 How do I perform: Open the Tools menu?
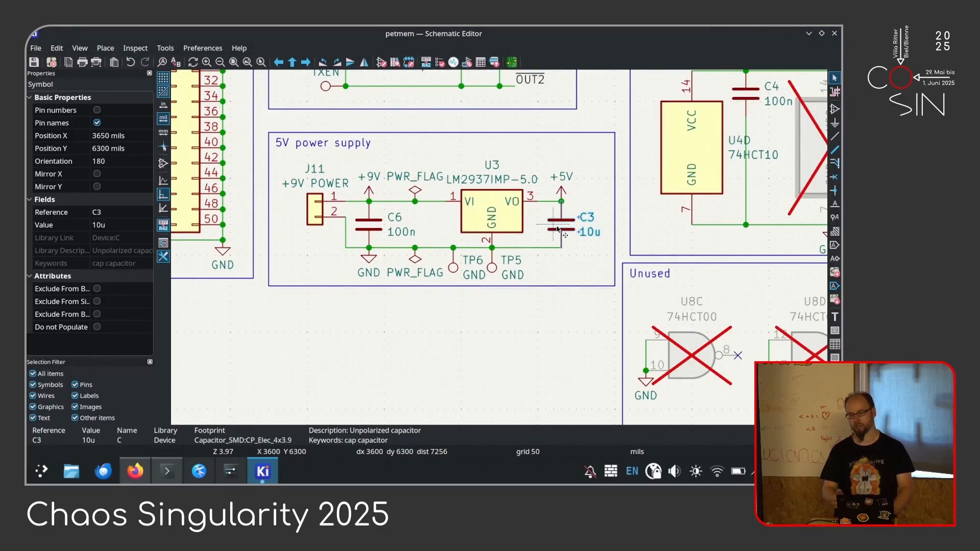click(x=165, y=48)
